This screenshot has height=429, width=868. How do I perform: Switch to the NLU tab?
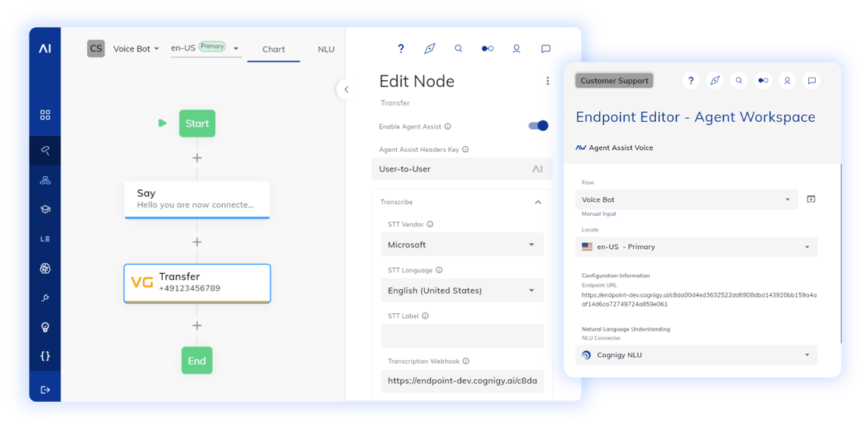(x=326, y=49)
